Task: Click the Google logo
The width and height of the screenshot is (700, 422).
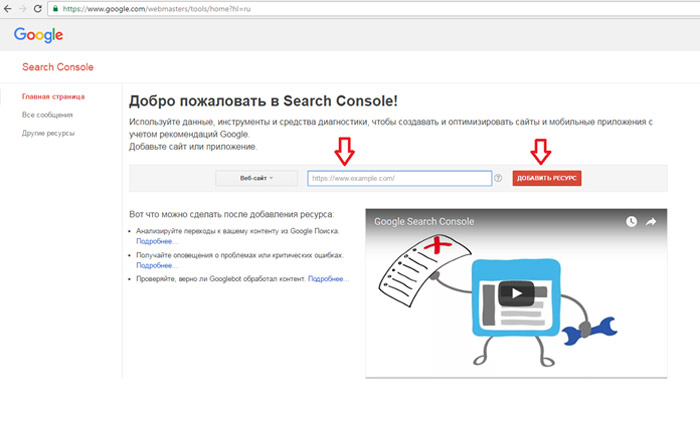Action: 39,36
